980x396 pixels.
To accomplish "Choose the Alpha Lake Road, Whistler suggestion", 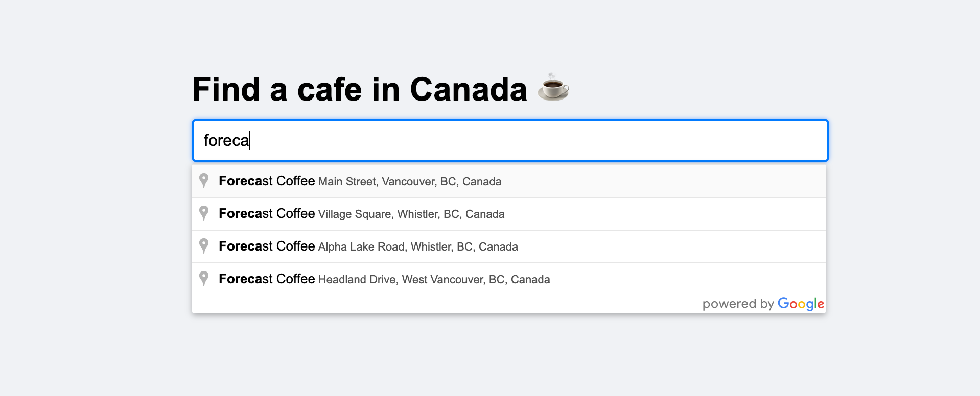I will pos(368,246).
